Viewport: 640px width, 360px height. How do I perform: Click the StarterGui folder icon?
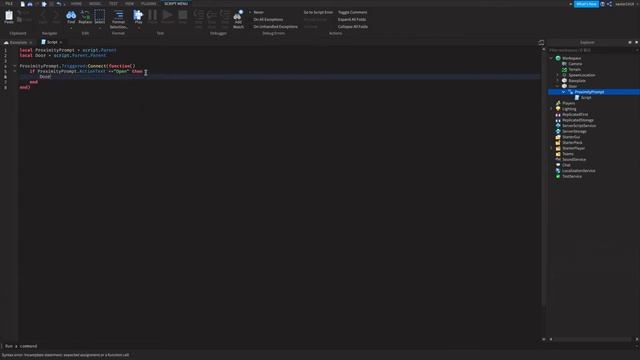558,137
